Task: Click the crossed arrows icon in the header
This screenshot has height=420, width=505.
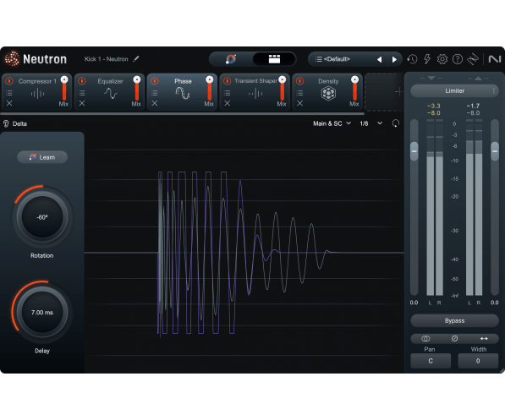Action: [473, 59]
